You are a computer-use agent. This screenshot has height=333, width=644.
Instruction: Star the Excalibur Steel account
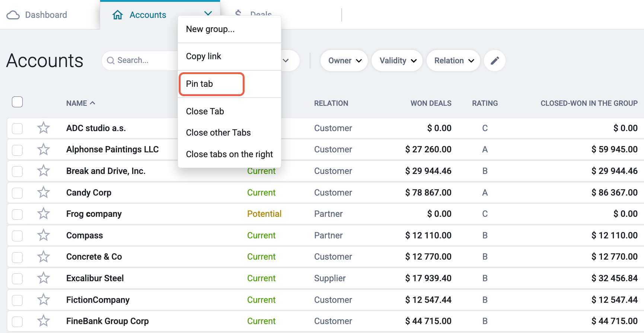click(x=44, y=278)
